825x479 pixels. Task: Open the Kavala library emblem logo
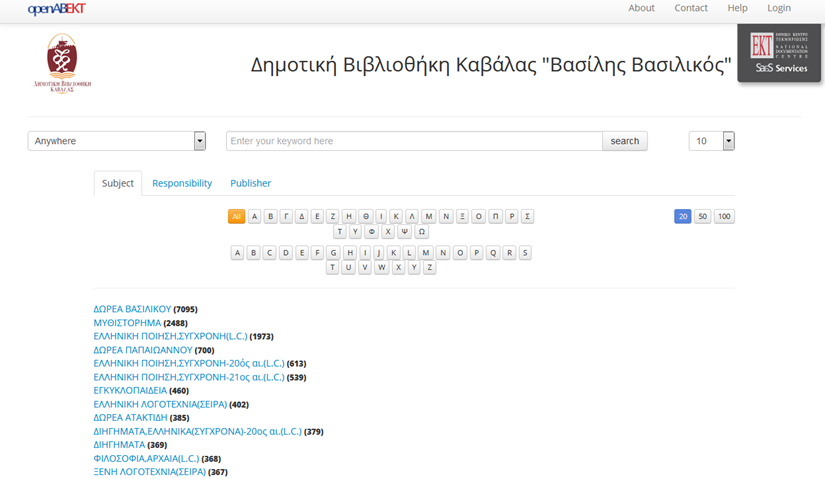pyautogui.click(x=62, y=63)
